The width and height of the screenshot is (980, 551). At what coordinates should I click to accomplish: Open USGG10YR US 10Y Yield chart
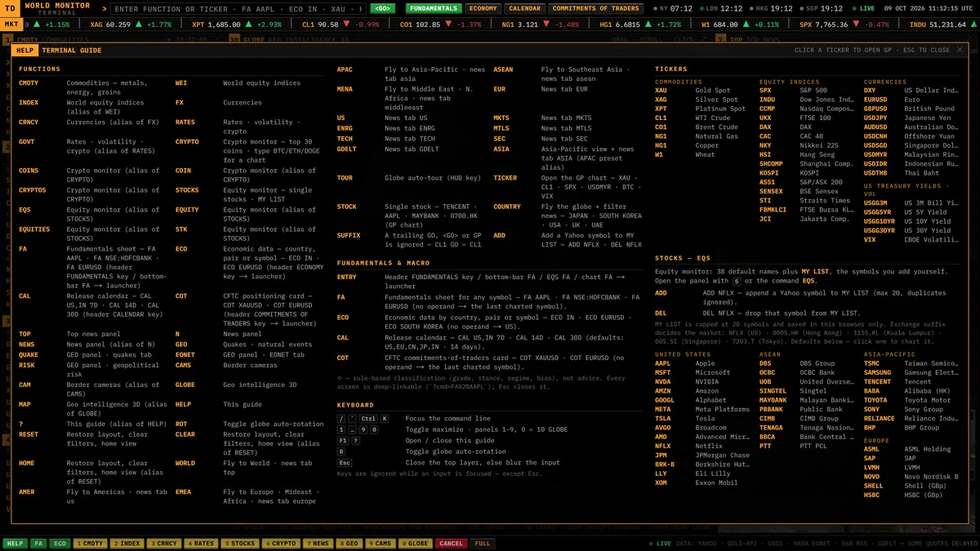pos(911,221)
